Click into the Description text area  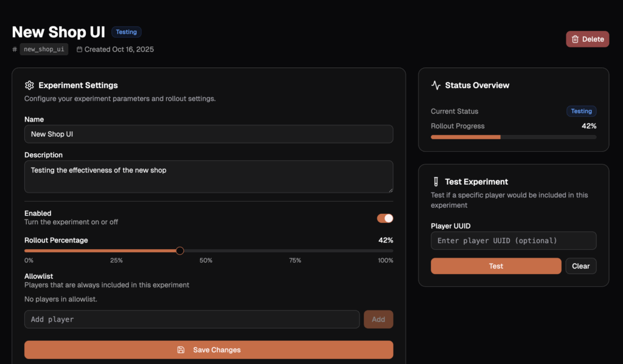pyautogui.click(x=209, y=176)
